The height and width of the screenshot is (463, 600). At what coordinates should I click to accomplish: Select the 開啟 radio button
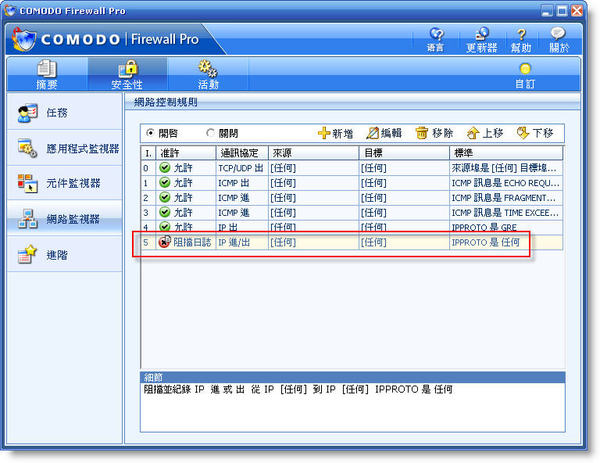[150, 133]
